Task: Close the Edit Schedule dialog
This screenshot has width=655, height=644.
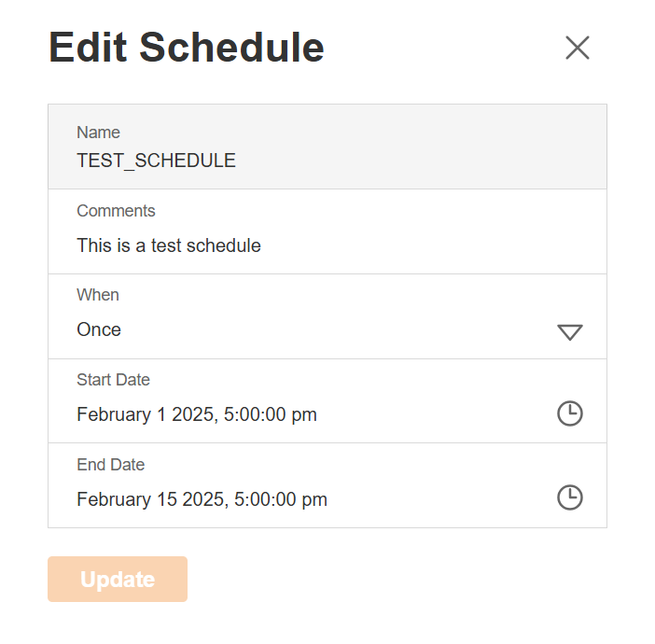Action: click(578, 48)
